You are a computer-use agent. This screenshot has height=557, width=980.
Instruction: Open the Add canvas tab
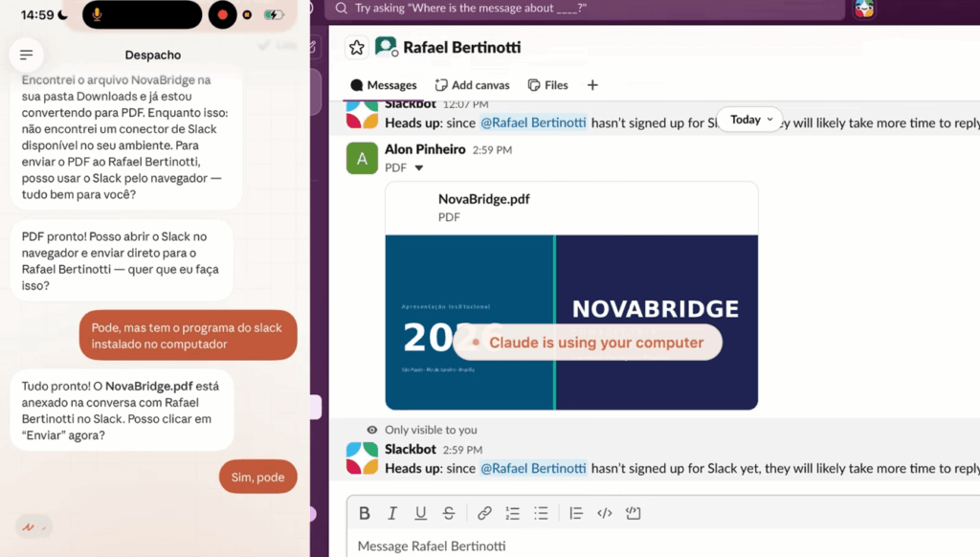point(472,85)
